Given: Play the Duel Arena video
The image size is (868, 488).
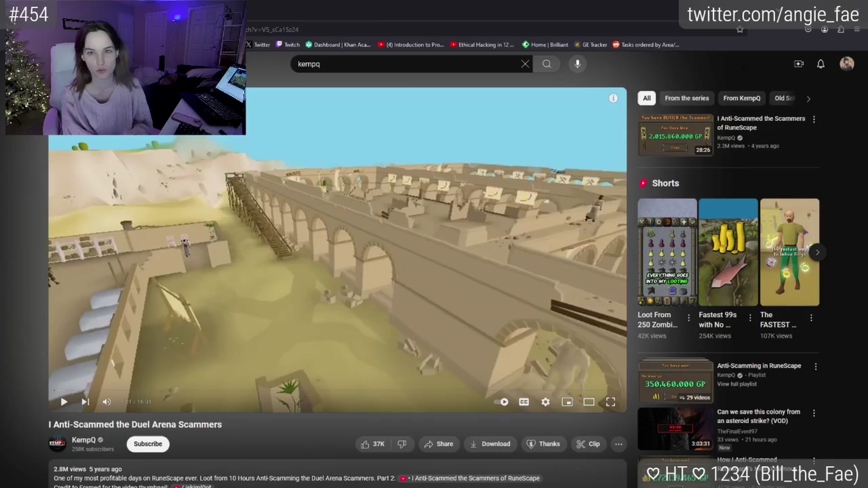Looking at the screenshot, I should 64,402.
